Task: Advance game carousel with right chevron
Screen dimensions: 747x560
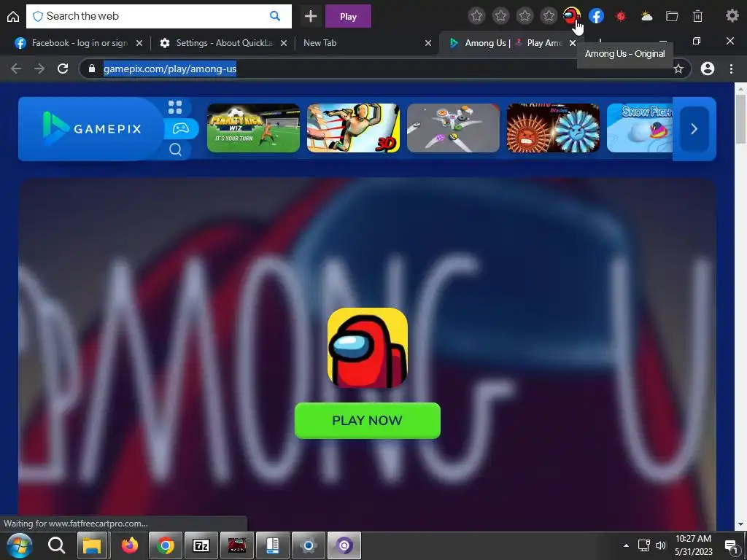Action: (694, 128)
